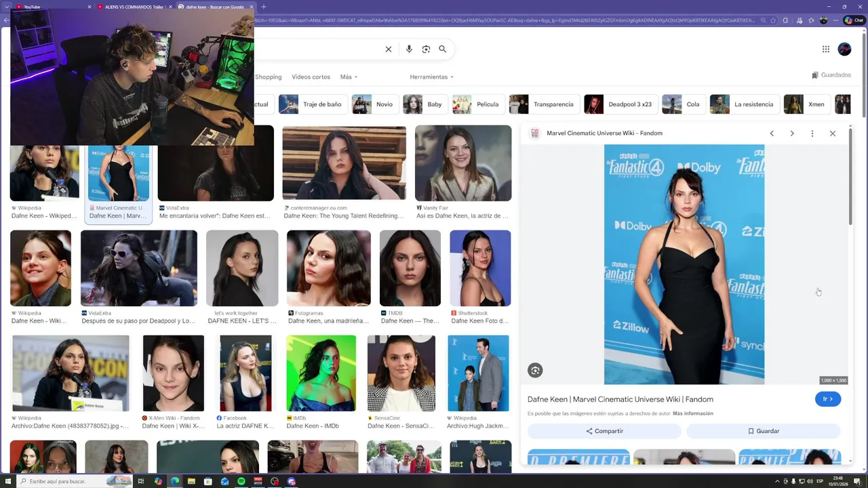868x488 pixels.
Task: Select the Novio filter chip
Action: tap(375, 104)
